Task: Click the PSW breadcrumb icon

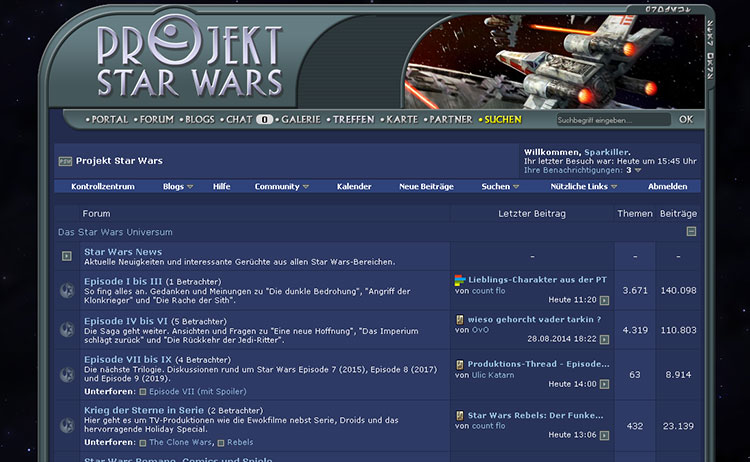Action: [x=65, y=161]
